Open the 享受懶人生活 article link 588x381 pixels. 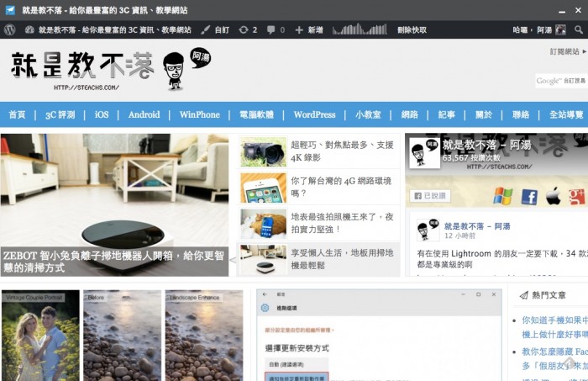[342, 259]
